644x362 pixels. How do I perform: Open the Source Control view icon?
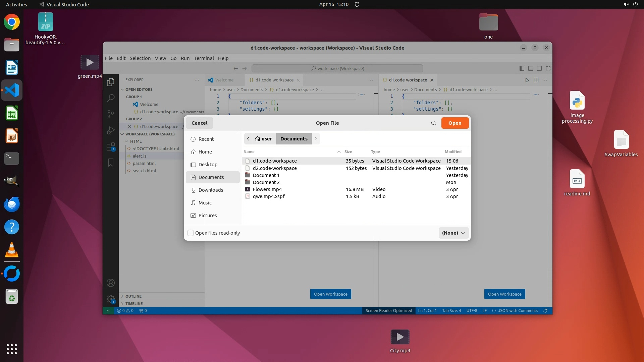tap(110, 114)
